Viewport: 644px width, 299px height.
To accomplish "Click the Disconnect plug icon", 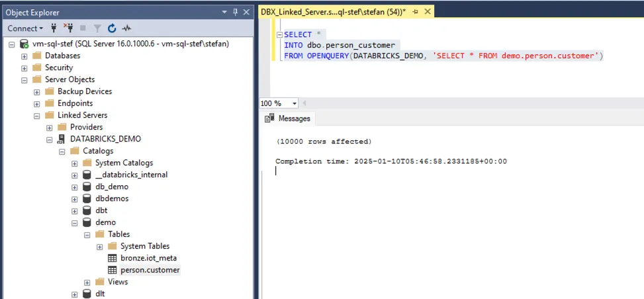I will [x=68, y=28].
